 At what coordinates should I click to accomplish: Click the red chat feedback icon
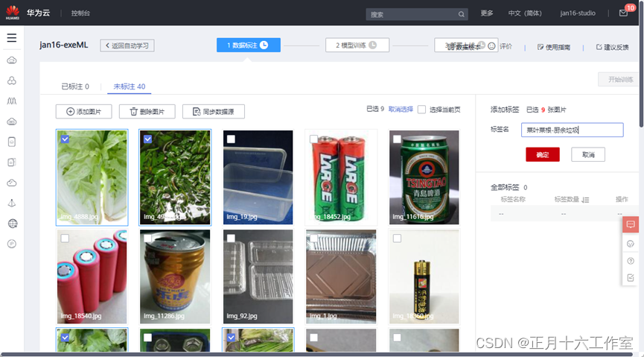[x=631, y=224]
